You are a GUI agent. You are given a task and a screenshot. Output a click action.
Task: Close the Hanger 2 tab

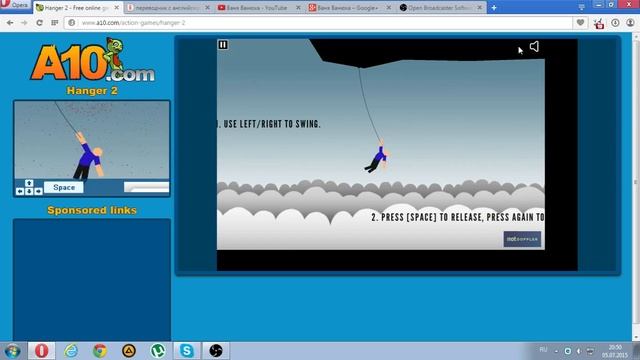pos(116,8)
